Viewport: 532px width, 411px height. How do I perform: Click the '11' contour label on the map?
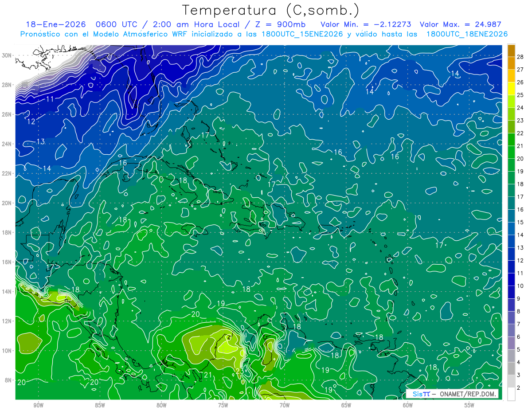click(50, 99)
